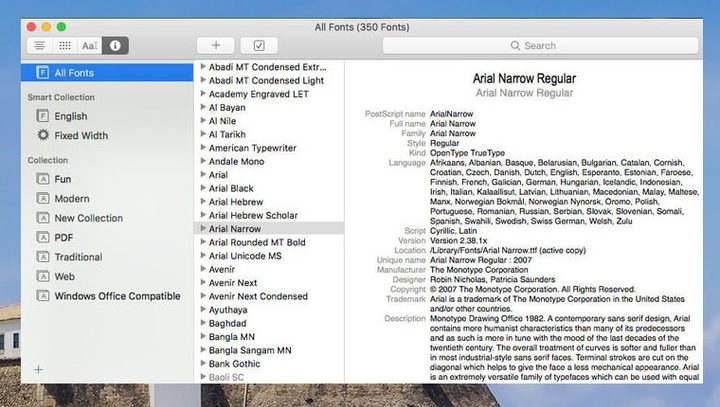Click the font Location path value

click(x=508, y=250)
